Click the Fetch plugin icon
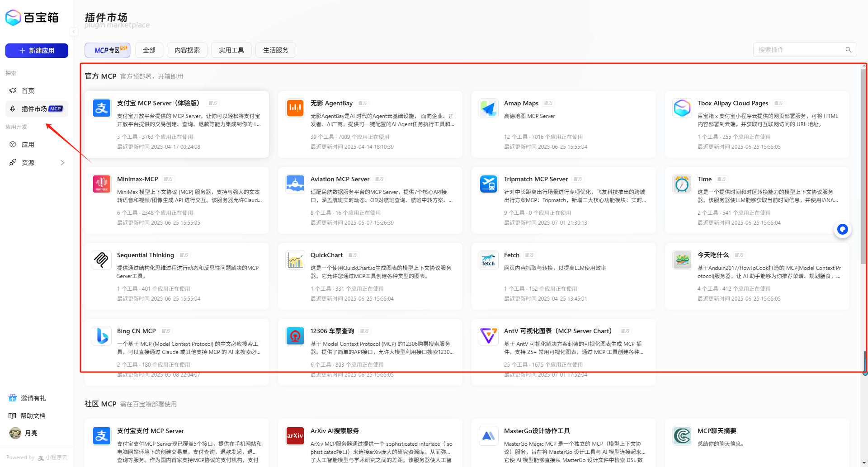 (489, 260)
